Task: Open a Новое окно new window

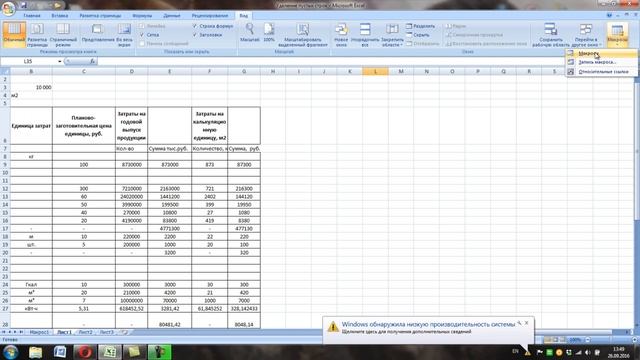Action: point(341,34)
